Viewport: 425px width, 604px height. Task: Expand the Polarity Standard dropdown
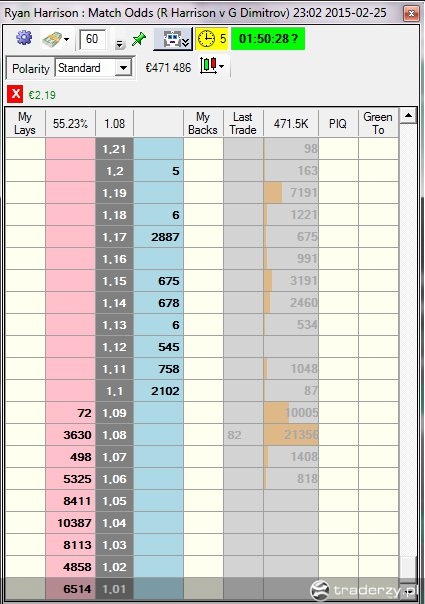(x=123, y=69)
